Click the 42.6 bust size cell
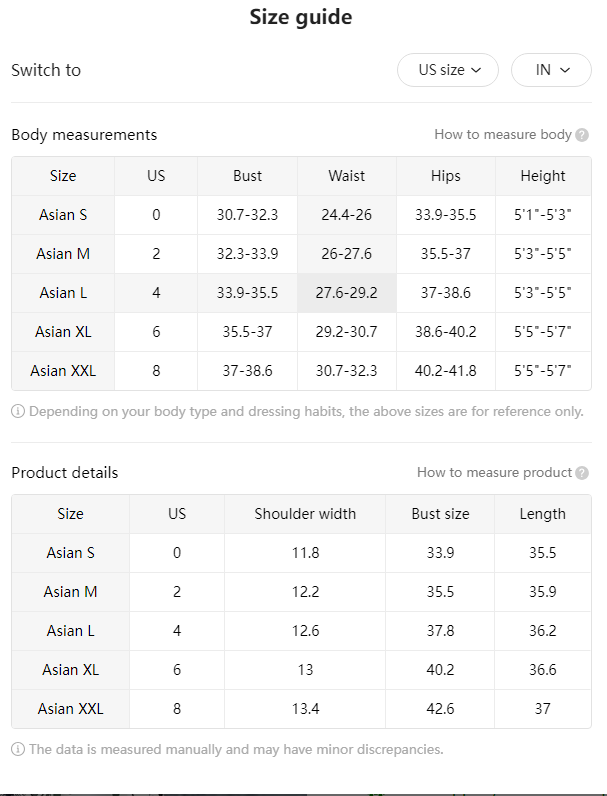 (x=440, y=709)
